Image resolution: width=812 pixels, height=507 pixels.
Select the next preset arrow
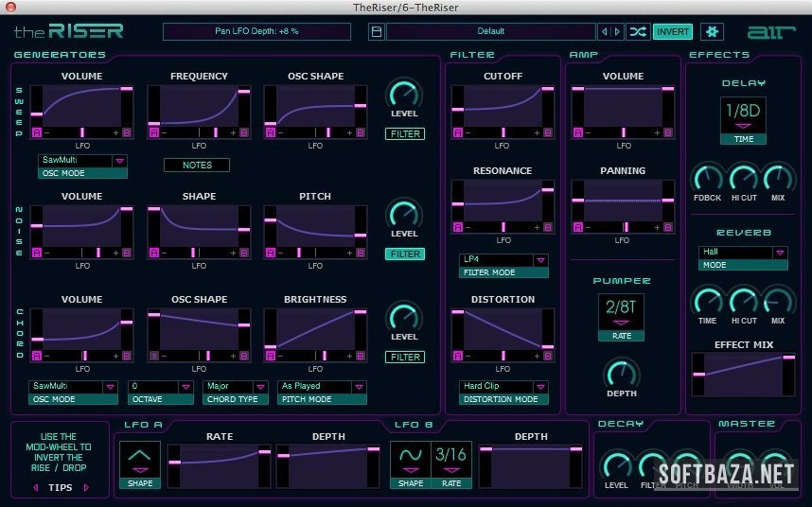pos(618,31)
